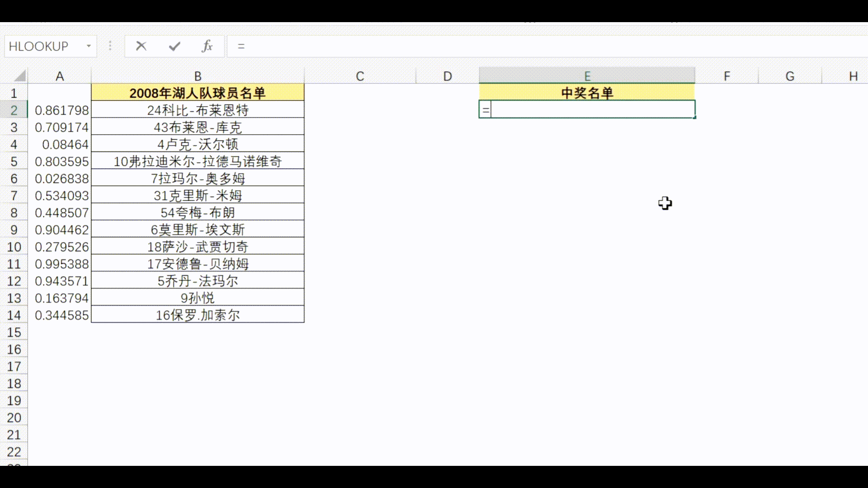This screenshot has width=868, height=488.
Task: Select random value 0.448507
Action: tap(60, 212)
